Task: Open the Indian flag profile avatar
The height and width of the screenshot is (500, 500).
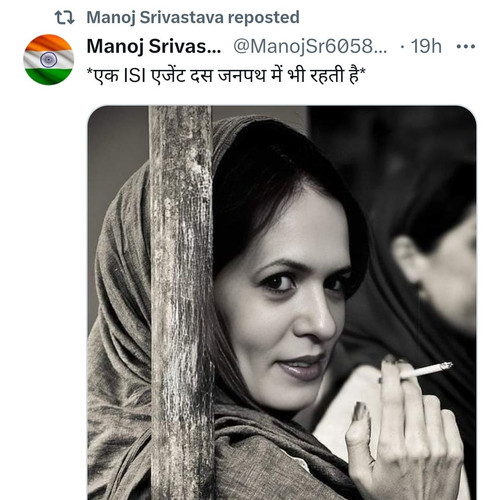Action: point(49,59)
